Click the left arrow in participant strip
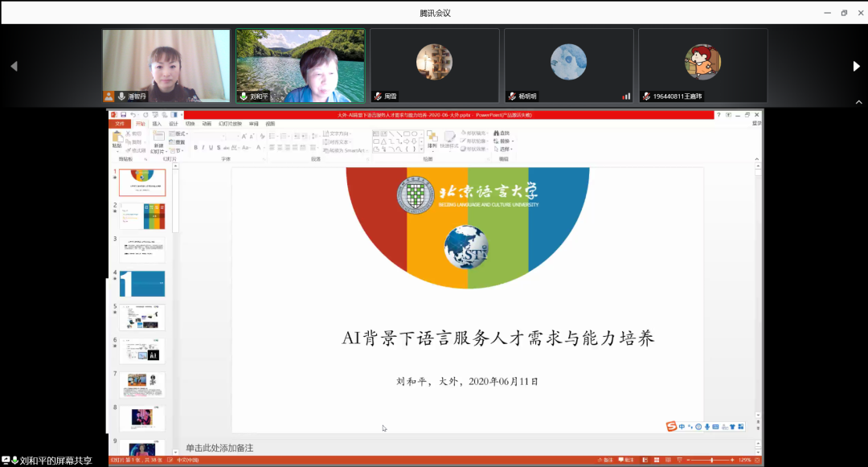 14,67
